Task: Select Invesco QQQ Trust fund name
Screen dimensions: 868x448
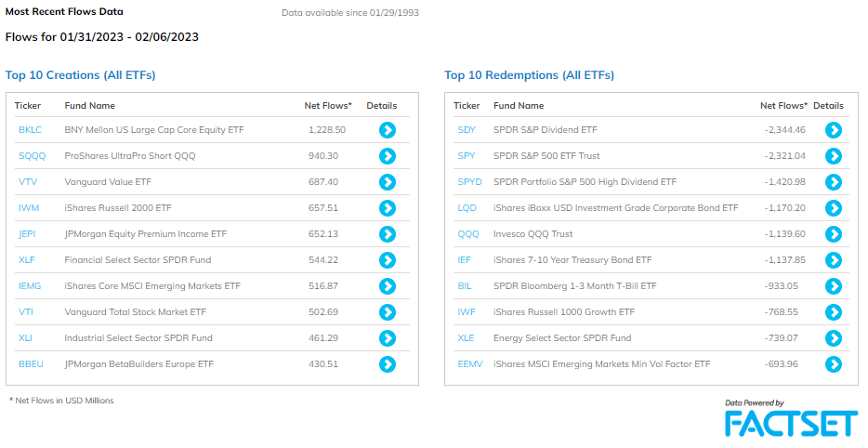Action: tap(533, 234)
